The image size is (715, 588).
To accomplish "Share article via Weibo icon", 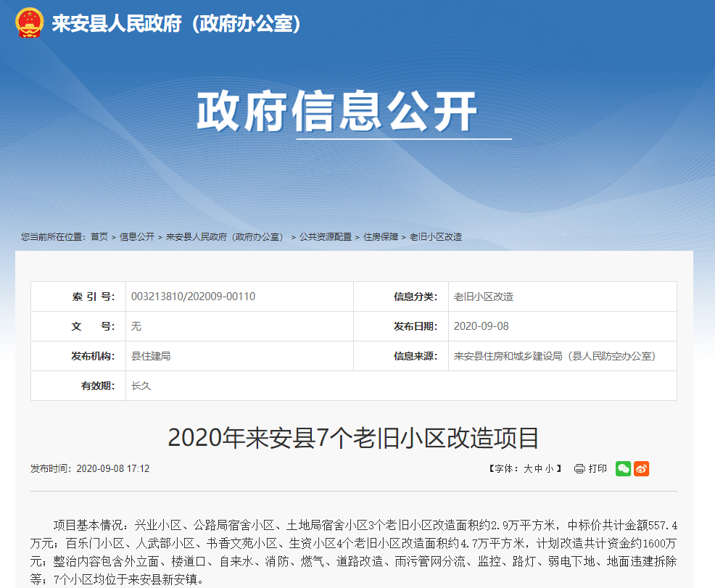I will 641,468.
